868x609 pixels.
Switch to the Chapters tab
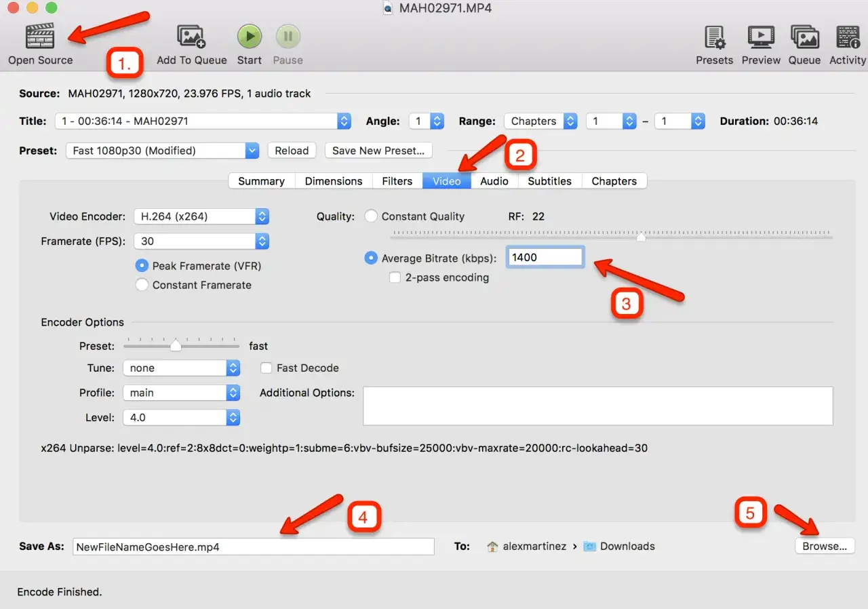(614, 181)
